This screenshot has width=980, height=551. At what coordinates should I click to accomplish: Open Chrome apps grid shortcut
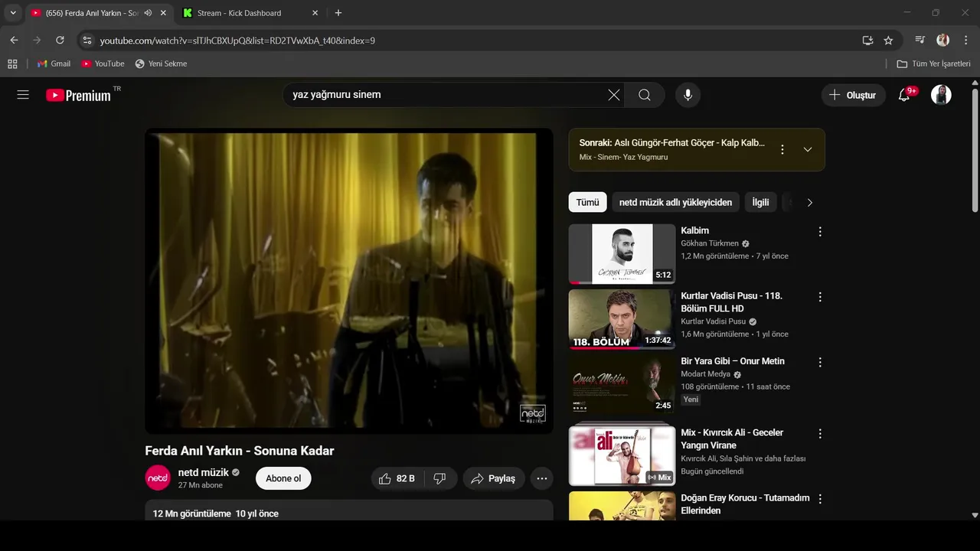12,64
